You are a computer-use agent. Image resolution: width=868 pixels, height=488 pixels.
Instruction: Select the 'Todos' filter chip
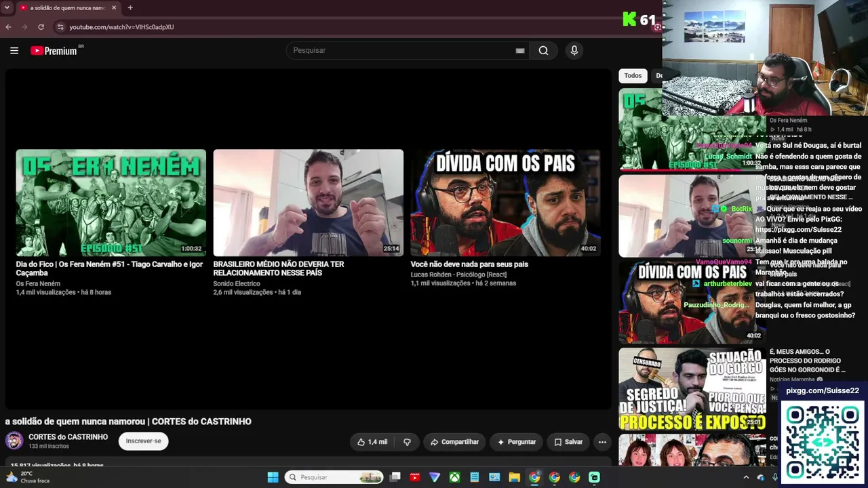(x=633, y=76)
